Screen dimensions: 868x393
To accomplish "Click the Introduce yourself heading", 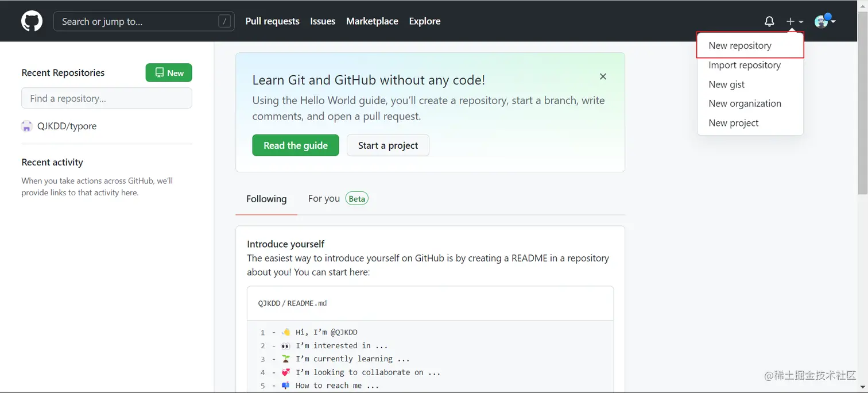I will (285, 244).
